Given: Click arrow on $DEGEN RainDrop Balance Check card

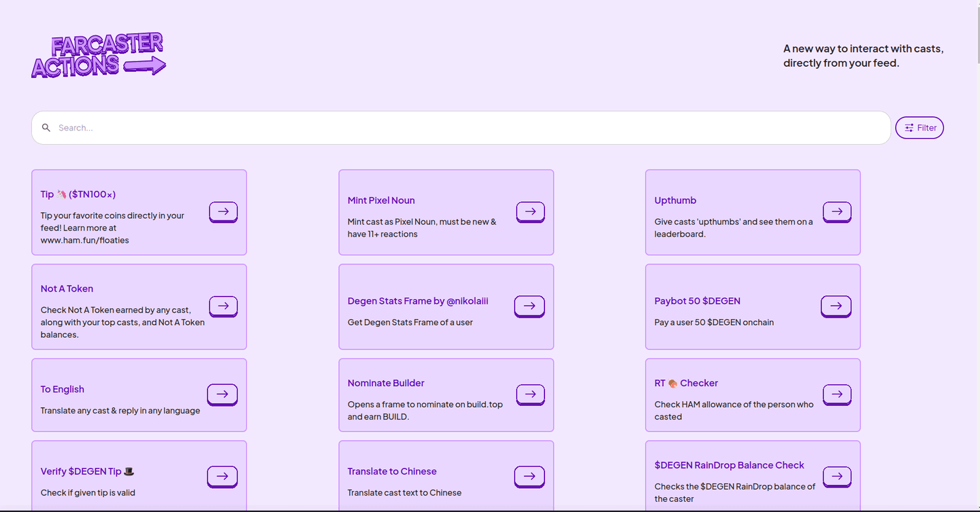Looking at the screenshot, I should [837, 477].
